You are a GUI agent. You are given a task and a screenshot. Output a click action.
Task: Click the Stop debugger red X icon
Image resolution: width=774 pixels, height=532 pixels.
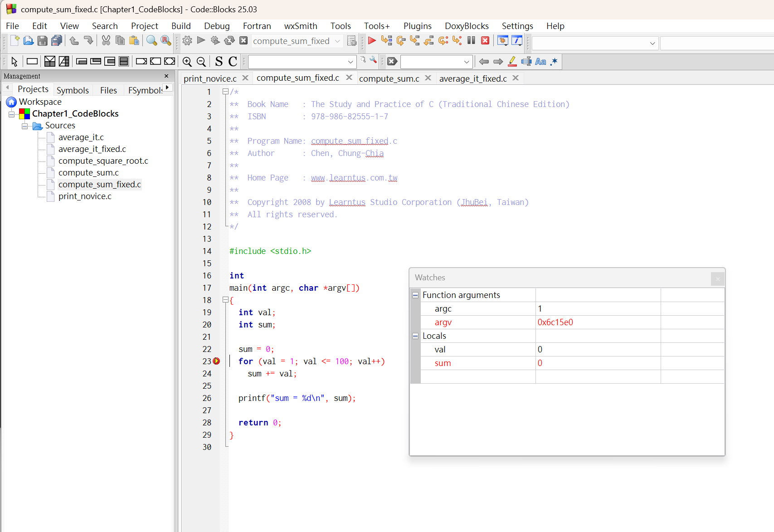click(x=485, y=41)
